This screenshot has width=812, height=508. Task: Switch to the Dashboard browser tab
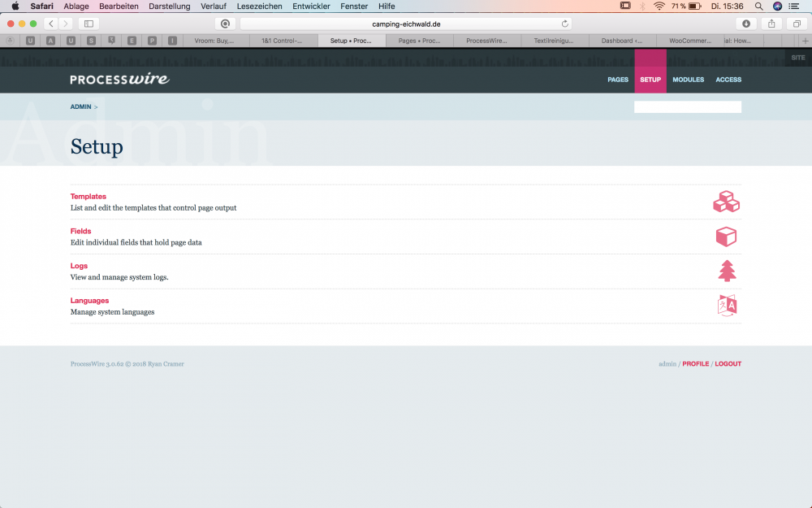622,40
